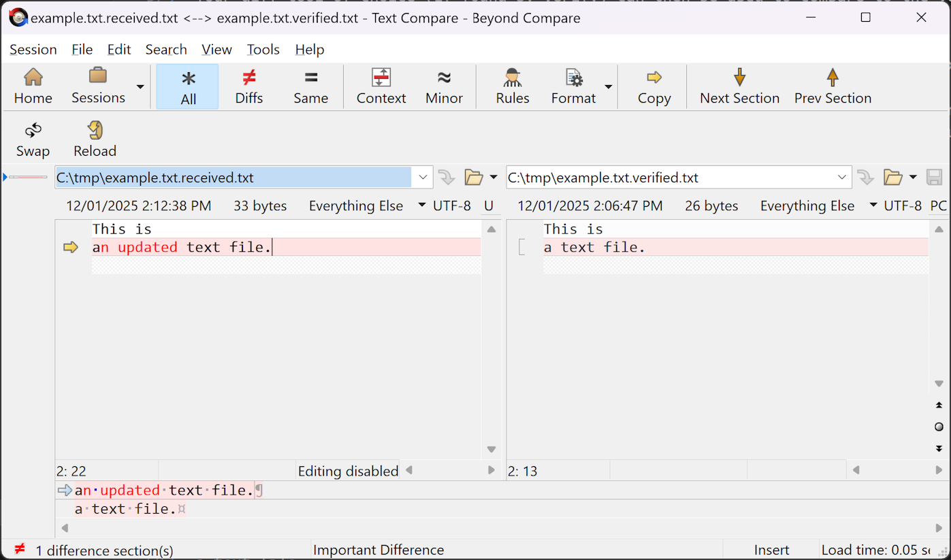Open the Tools menu
Screen dimensions: 951x560
pos(263,50)
